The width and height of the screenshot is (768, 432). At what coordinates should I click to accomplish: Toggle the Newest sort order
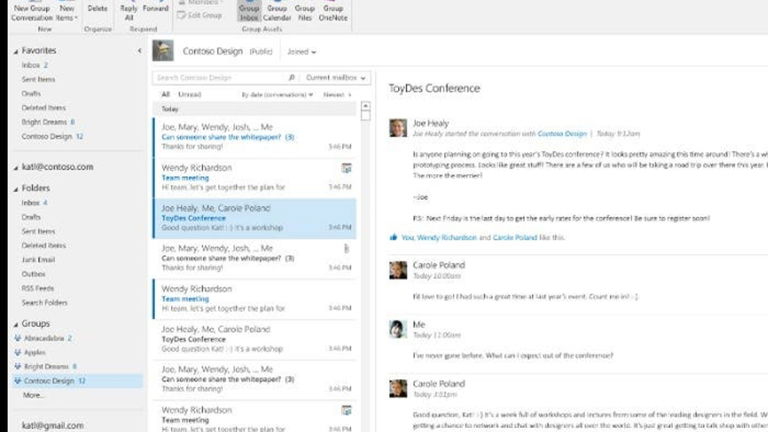click(337, 95)
